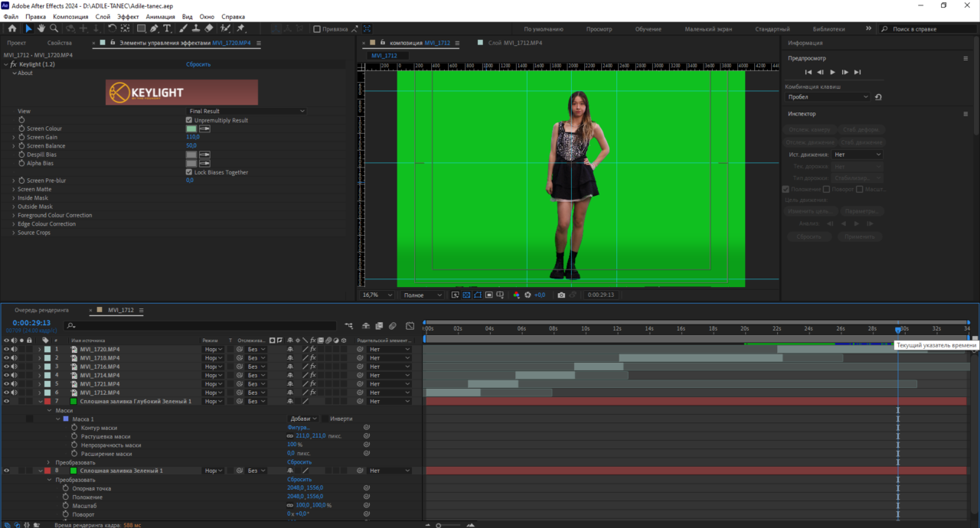Open the Анимация menu
Viewport: 980px width, 528px height.
click(160, 16)
